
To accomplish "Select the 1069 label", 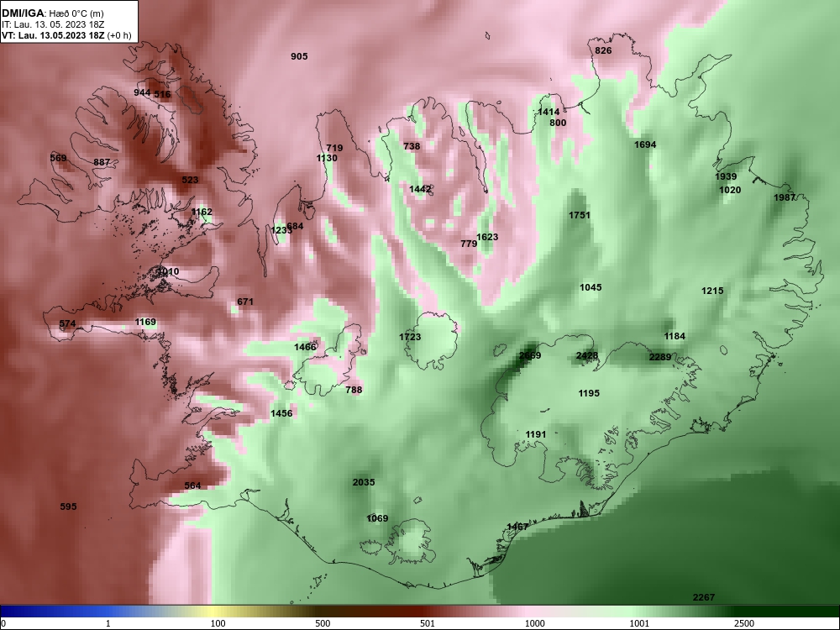I will pos(377,518).
